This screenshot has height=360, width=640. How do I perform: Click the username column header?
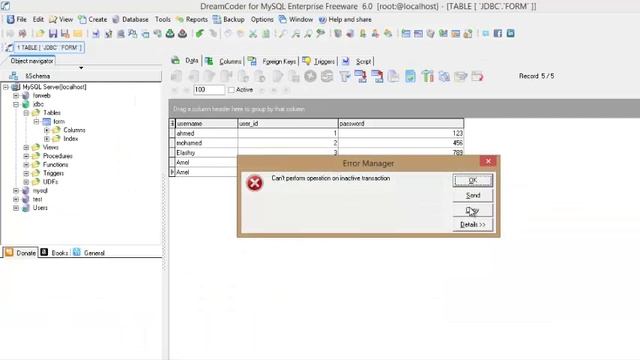(206, 123)
